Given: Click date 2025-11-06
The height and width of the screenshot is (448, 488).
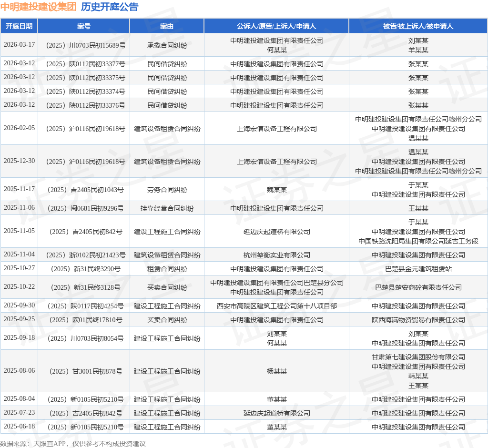Looking at the screenshot, I should [19, 208].
